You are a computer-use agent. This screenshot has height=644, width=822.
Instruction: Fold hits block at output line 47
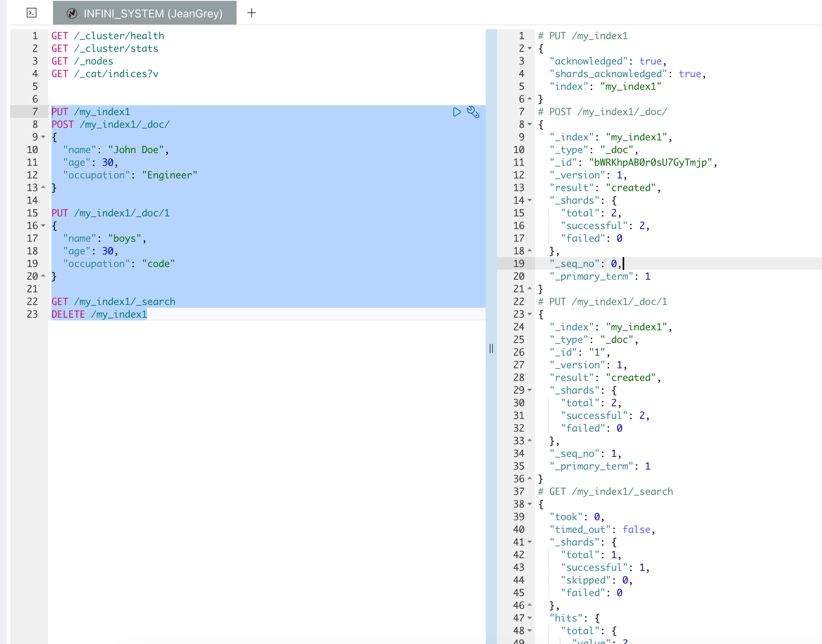530,618
